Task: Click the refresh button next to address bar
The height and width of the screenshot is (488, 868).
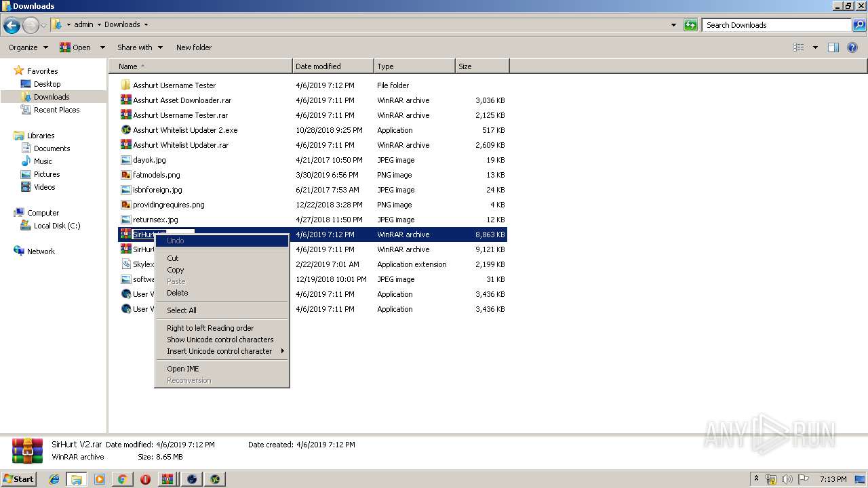Action: pos(690,25)
